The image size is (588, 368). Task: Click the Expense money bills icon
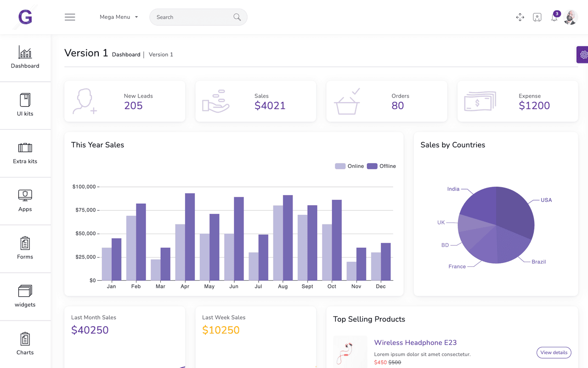[480, 101]
